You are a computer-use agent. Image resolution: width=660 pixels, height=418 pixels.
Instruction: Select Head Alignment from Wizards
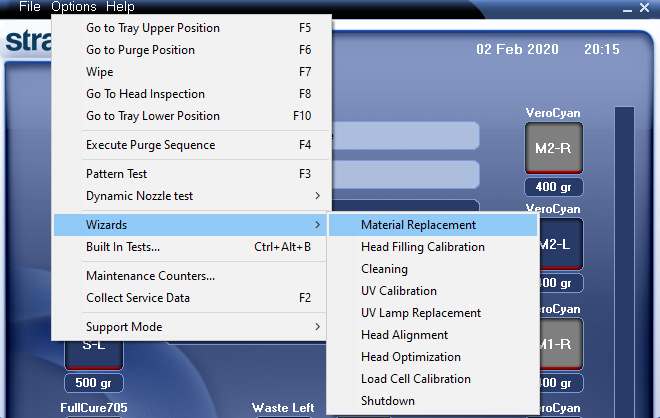coord(404,335)
